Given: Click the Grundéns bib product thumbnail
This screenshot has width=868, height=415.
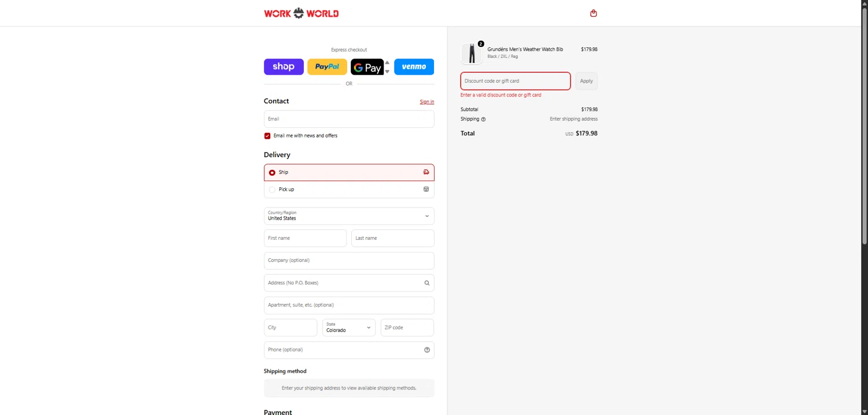Looking at the screenshot, I should click(x=472, y=53).
